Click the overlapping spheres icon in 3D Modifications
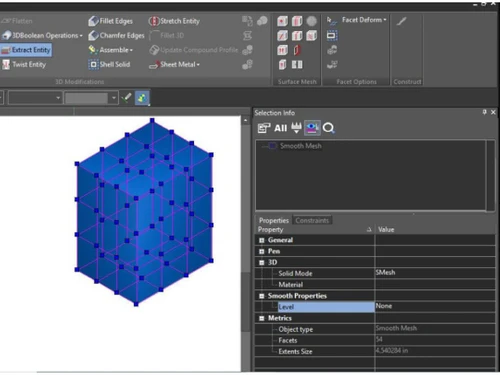This screenshot has width=500, height=375. tap(262, 21)
